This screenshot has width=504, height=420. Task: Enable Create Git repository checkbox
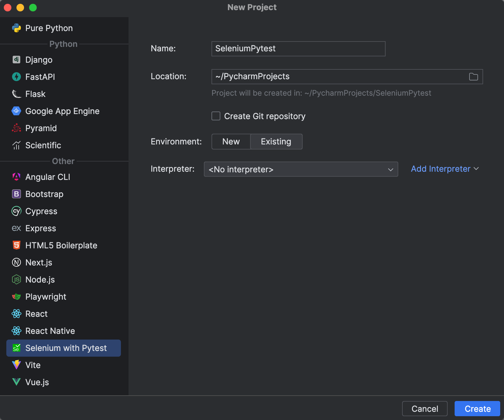(216, 116)
